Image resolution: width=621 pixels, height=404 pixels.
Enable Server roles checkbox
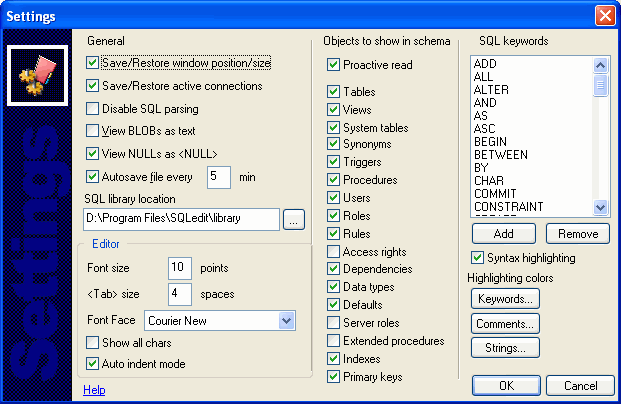pyautogui.click(x=333, y=323)
